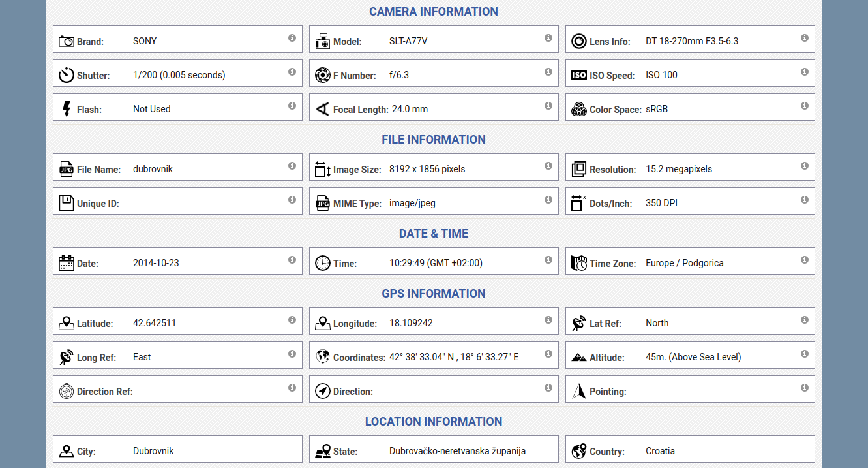Click the Color Space icon
Image resolution: width=868 pixels, height=468 pixels.
tap(579, 109)
